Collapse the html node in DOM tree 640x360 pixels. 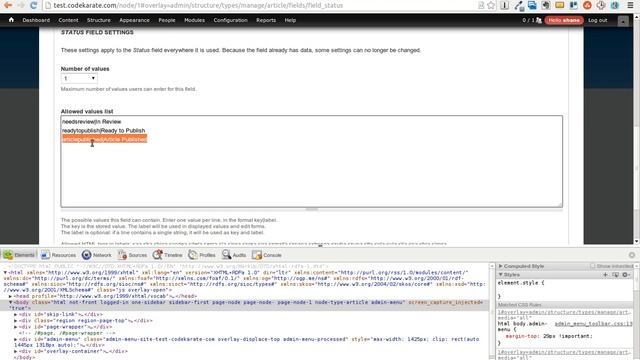pyautogui.click(x=5, y=272)
